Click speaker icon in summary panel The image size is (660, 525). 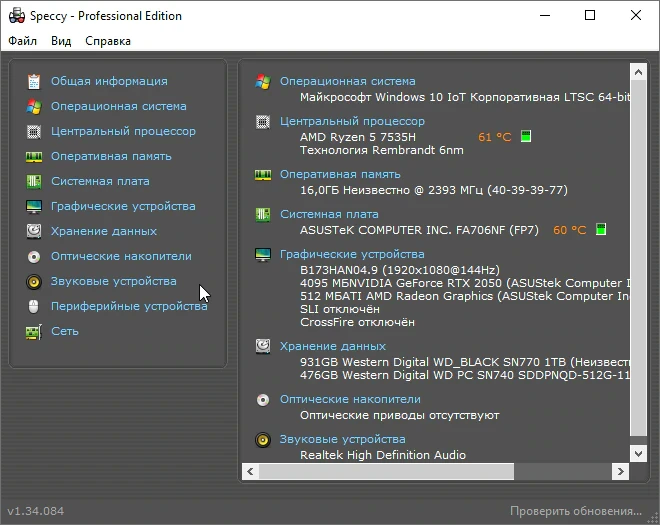[263, 440]
